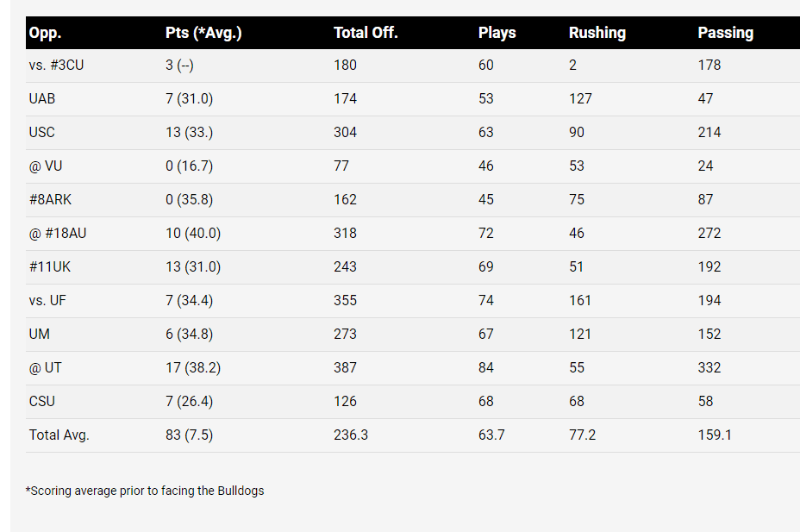
Task: Select the #11UK opponent cell
Action: click(x=50, y=267)
